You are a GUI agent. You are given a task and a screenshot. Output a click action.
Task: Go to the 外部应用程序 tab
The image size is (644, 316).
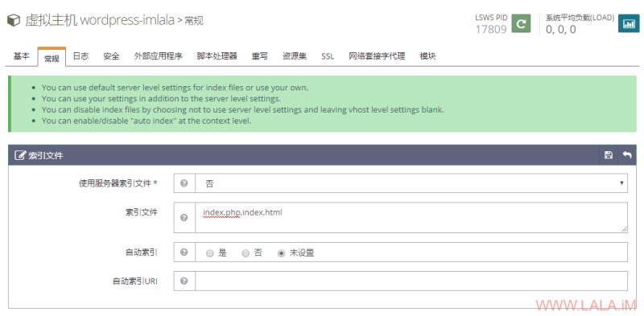[158, 56]
